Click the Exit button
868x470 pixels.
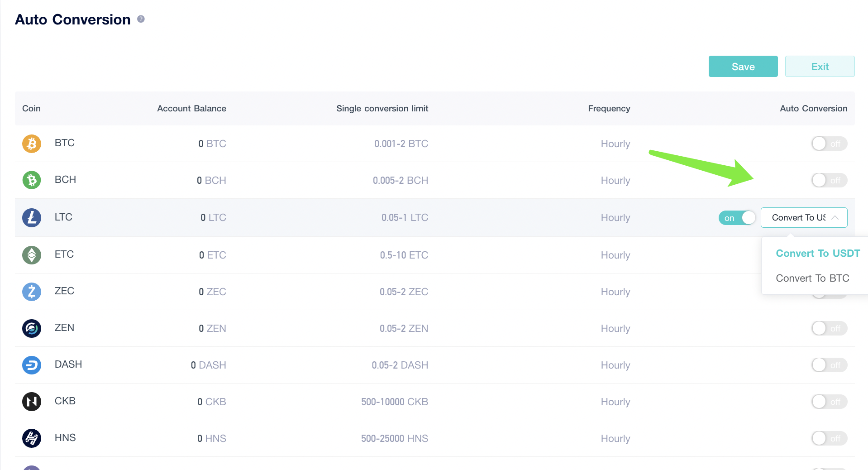820,66
